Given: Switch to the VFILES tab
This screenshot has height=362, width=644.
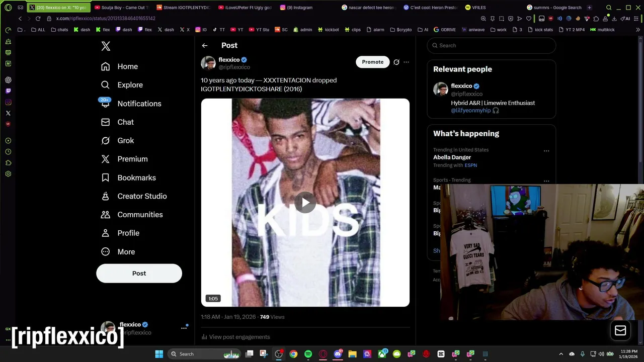Looking at the screenshot, I should tap(475, 8).
